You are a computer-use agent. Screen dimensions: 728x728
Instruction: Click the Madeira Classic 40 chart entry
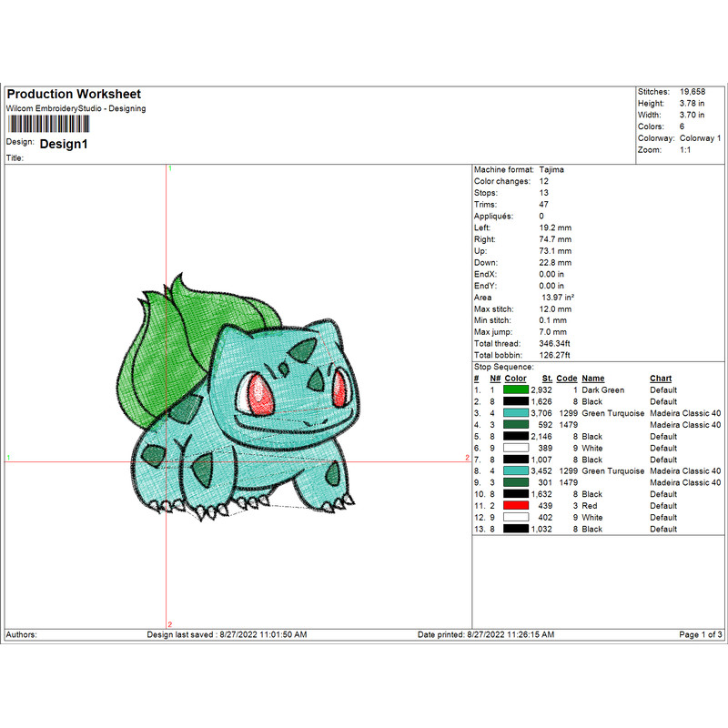(x=685, y=412)
